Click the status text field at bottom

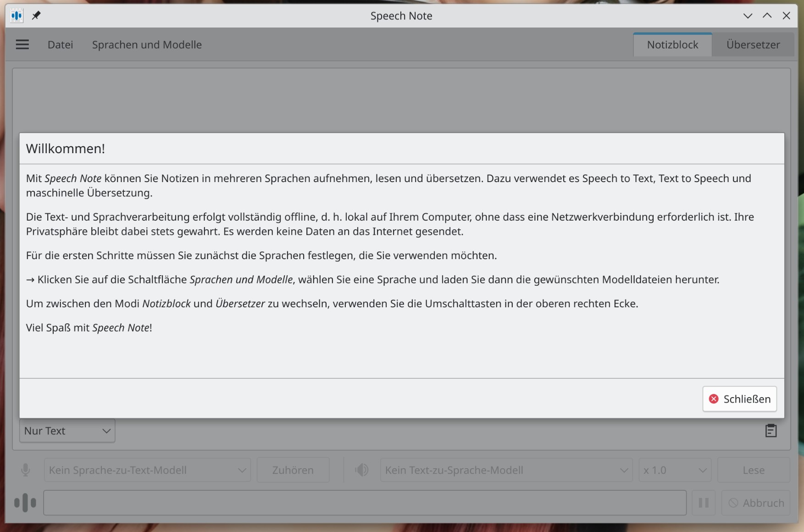pos(365,503)
